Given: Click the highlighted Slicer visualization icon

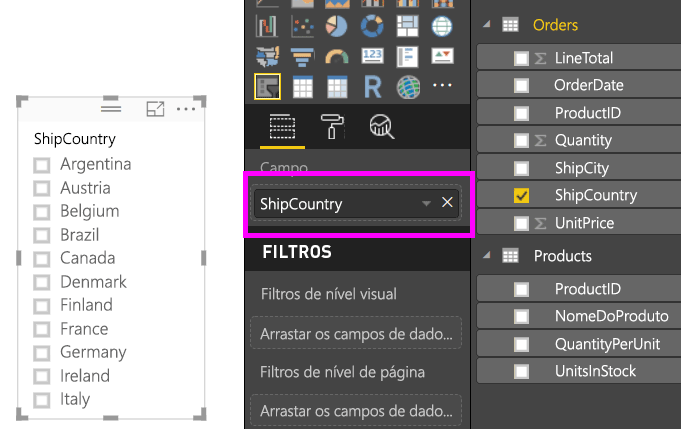Looking at the screenshot, I should point(268,86).
